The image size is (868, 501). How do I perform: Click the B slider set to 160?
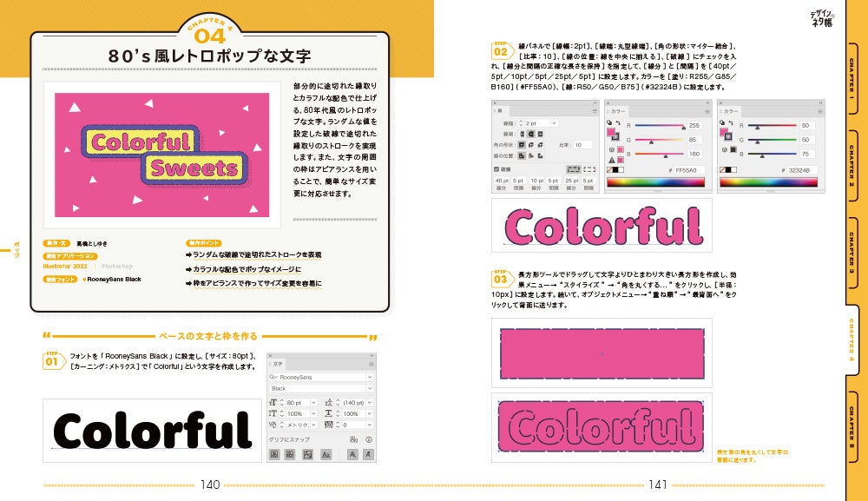[660, 154]
